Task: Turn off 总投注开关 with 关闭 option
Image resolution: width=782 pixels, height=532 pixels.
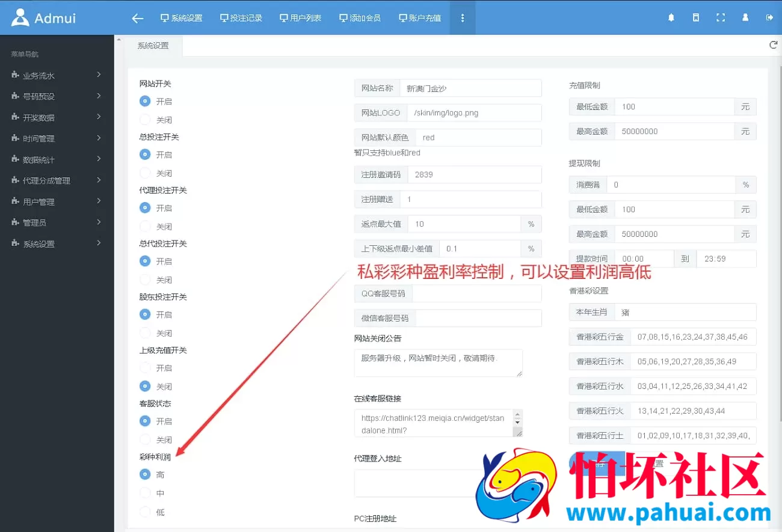Action: (x=145, y=173)
